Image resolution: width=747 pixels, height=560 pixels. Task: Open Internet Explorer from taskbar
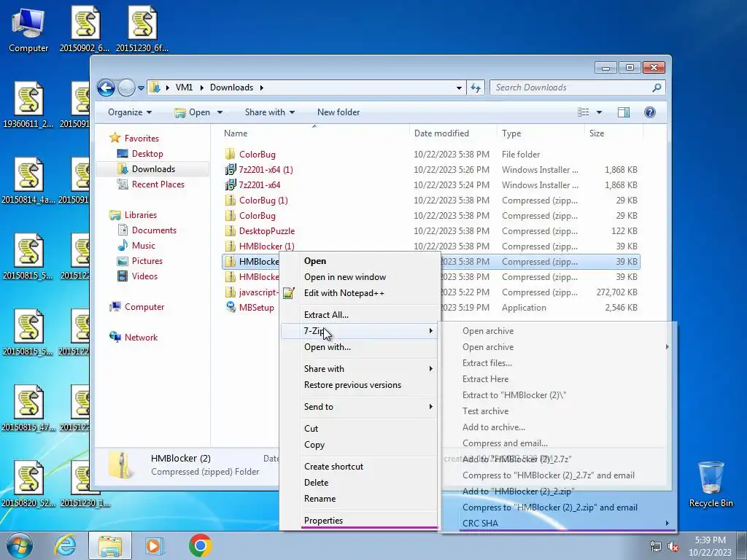coord(65,545)
